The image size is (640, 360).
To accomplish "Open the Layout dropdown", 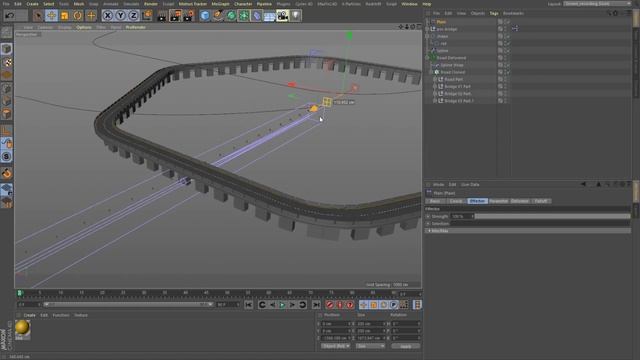I will pyautogui.click(x=597, y=4).
